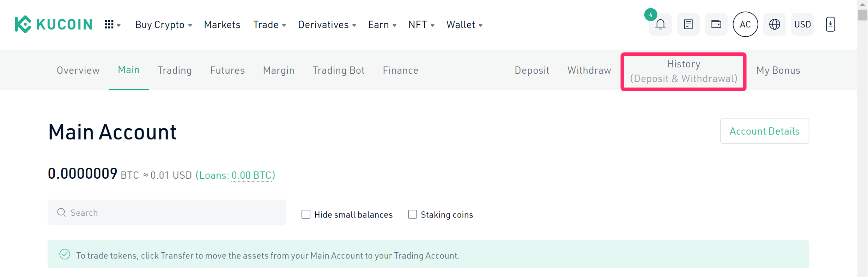Viewport: 868px width, 277px height.
Task: Open the wallet assets icon
Action: (716, 24)
